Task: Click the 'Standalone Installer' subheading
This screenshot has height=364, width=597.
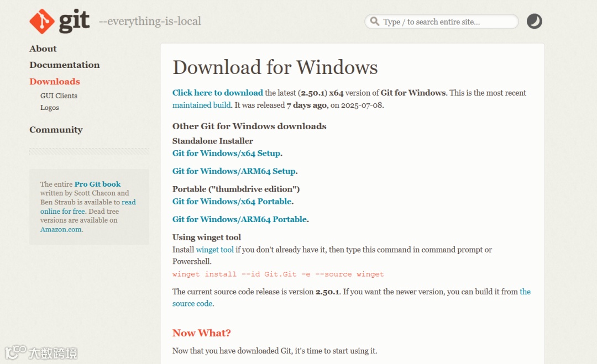Action: 212,141
